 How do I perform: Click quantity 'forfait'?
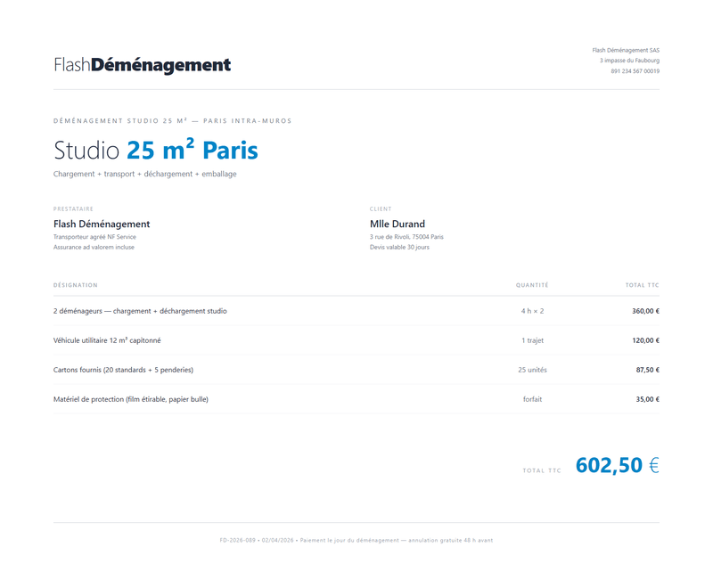(532, 399)
